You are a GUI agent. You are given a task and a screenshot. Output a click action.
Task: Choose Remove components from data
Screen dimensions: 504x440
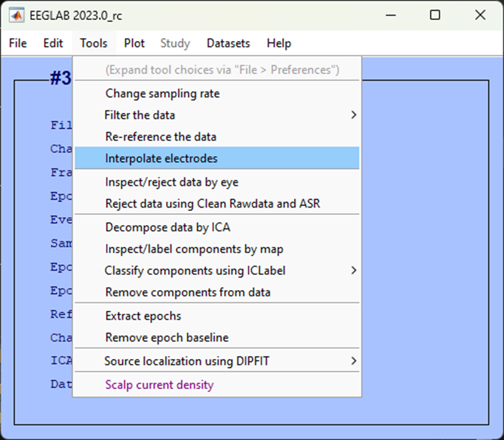click(x=188, y=292)
